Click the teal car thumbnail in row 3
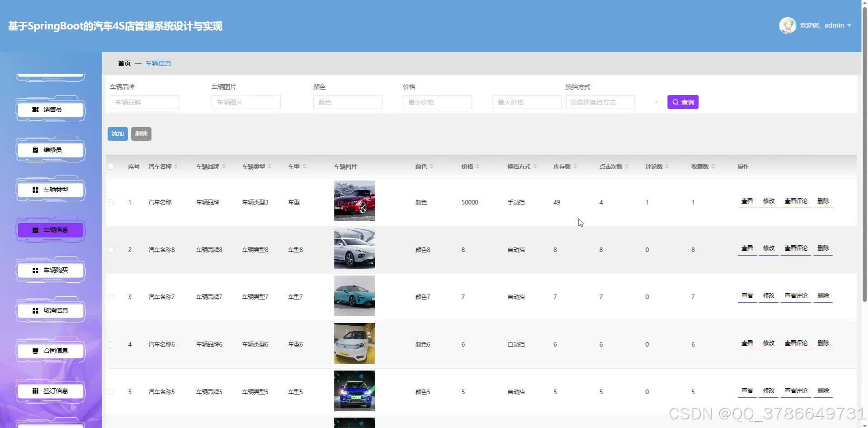Viewport: 868px width, 428px height. (x=354, y=296)
